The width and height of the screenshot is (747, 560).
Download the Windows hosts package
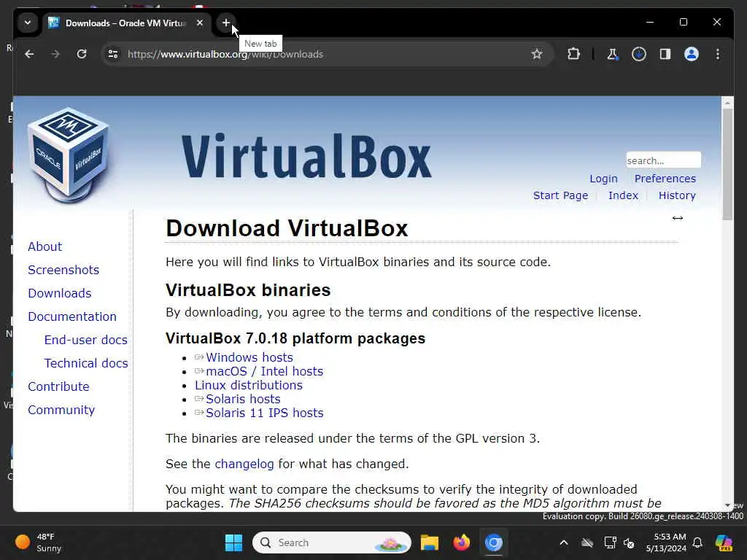pos(249,357)
